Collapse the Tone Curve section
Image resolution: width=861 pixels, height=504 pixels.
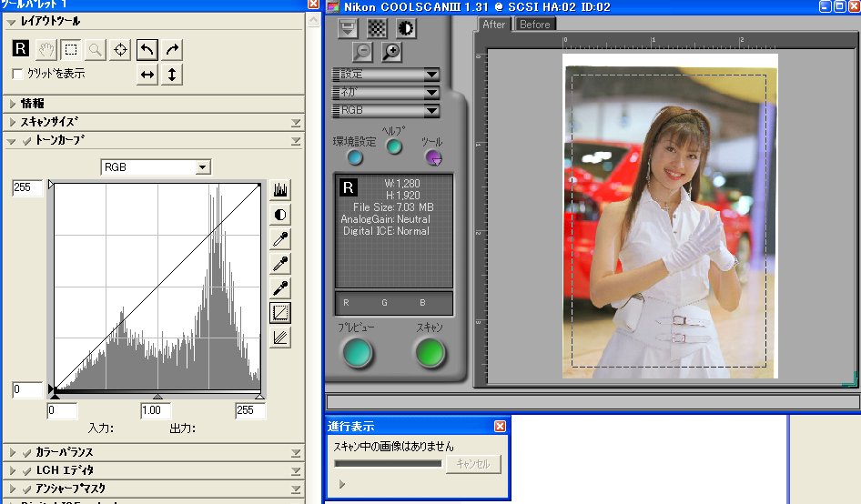[x=12, y=141]
